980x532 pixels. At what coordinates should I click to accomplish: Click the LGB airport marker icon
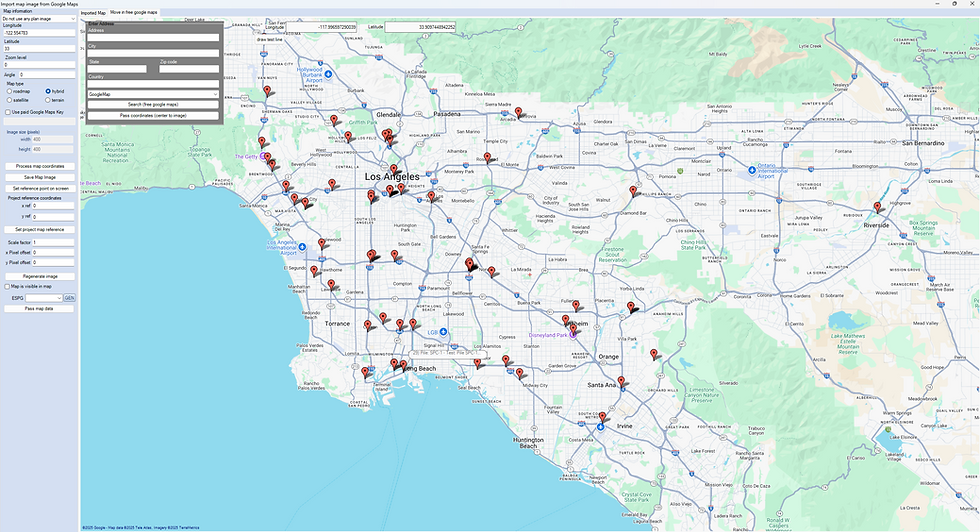tap(443, 331)
